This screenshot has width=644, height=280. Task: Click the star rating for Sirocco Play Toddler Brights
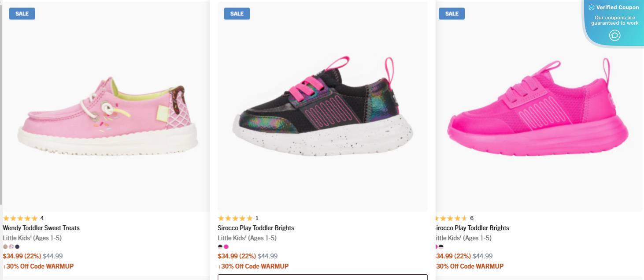click(x=236, y=218)
